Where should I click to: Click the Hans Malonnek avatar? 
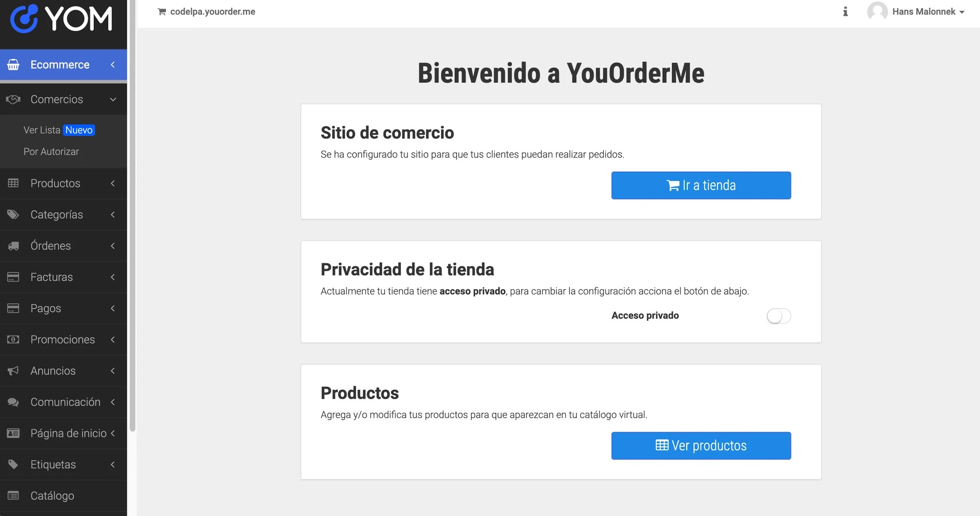coord(877,11)
